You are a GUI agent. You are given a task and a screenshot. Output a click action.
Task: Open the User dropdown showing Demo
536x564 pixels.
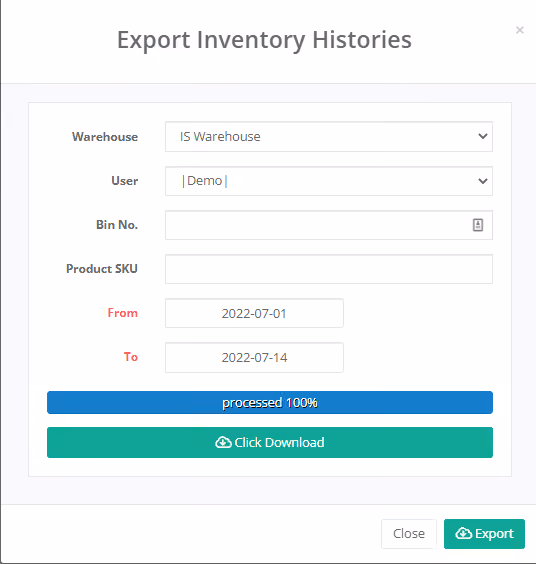pyautogui.click(x=329, y=181)
